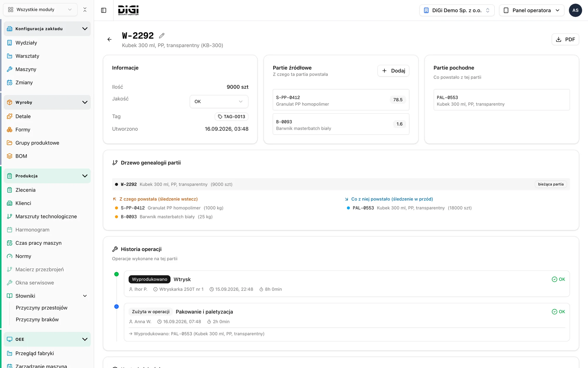Open the Panel operatora dropdown
Viewport: 588px width, 368px height.
click(x=532, y=10)
